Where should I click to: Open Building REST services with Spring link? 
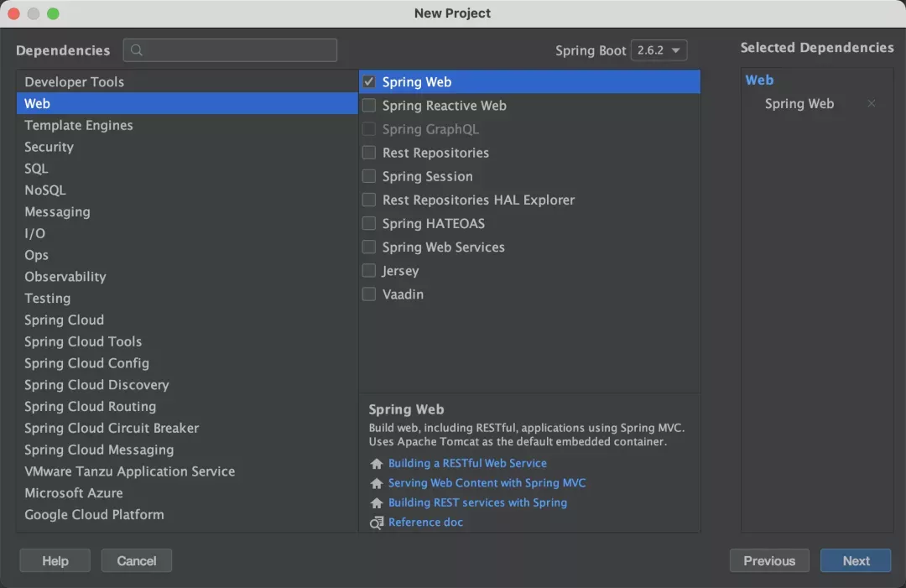point(478,502)
